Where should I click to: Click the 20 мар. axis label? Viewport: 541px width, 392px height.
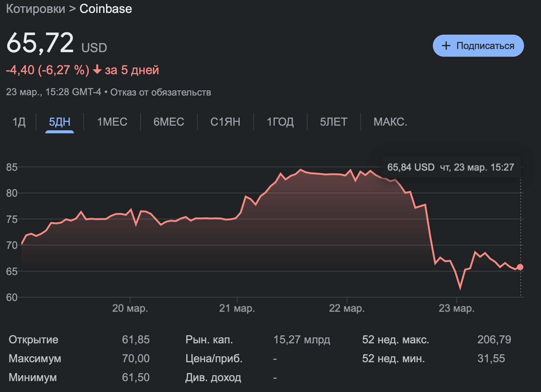click(130, 308)
